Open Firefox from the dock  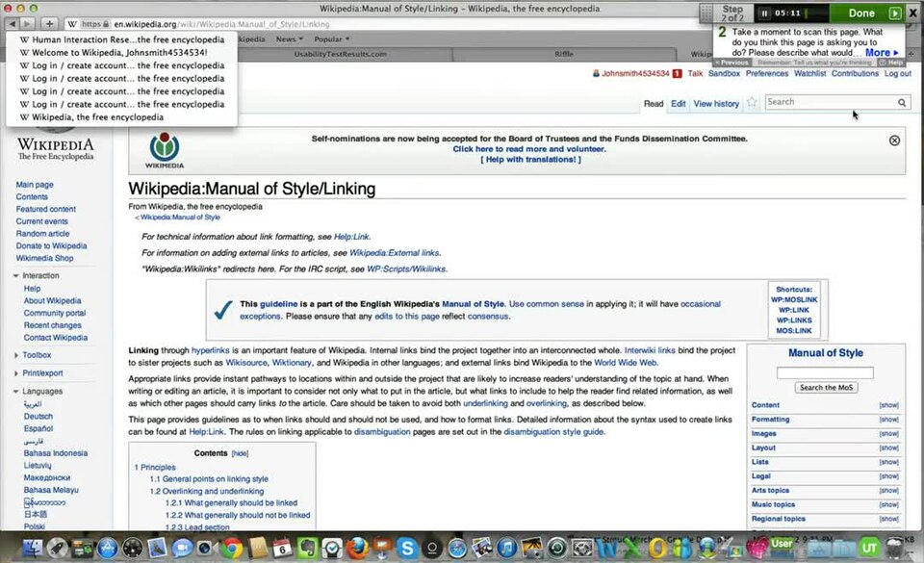(x=357, y=549)
